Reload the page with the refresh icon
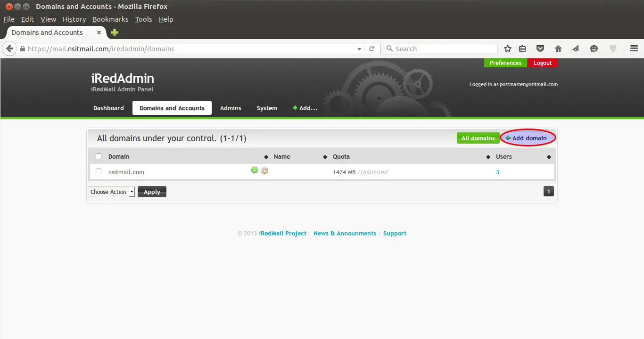This screenshot has height=339, width=644. [372, 48]
